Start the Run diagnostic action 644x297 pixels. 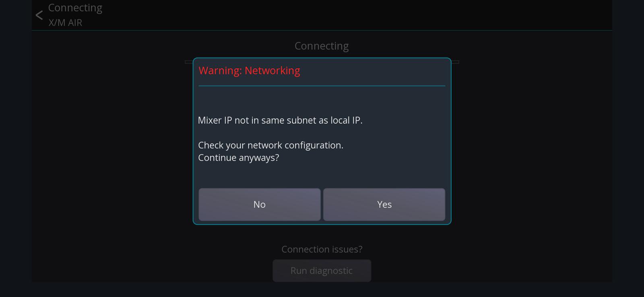click(322, 271)
